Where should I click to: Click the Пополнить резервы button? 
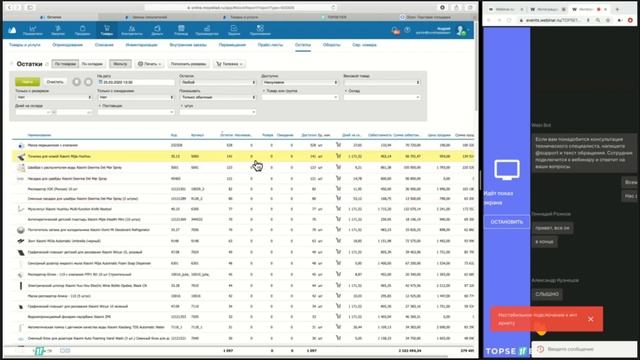pos(188,64)
